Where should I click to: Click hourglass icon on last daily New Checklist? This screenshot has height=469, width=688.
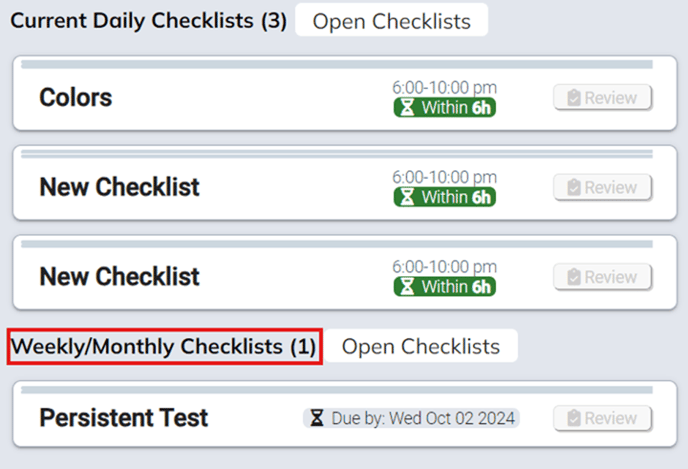[x=408, y=286]
